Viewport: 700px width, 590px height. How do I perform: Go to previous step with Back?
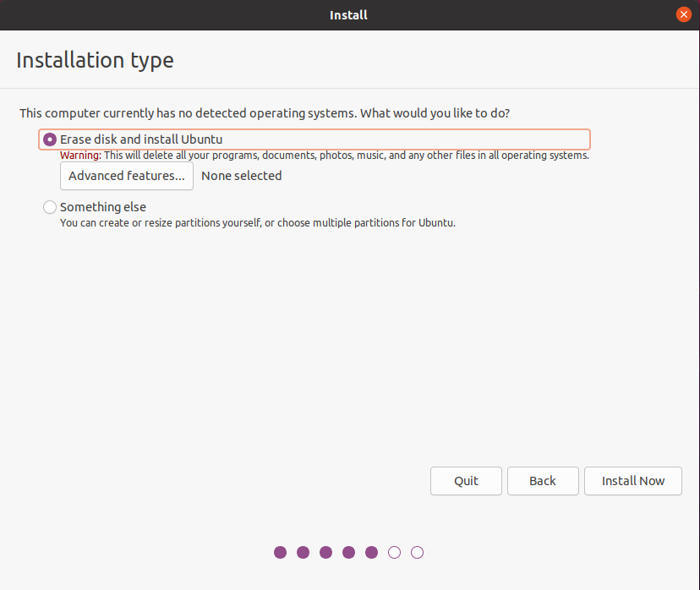[x=543, y=481]
